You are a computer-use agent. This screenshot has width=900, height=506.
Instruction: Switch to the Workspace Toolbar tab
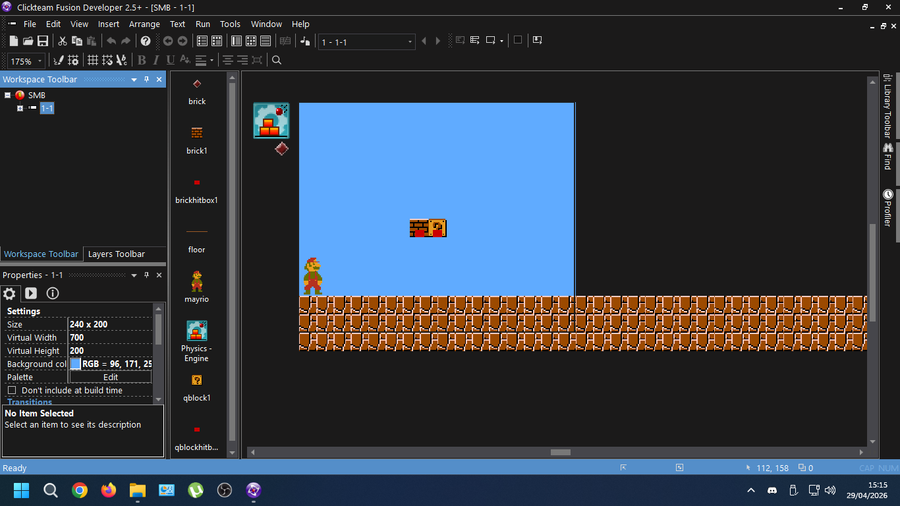pos(41,254)
